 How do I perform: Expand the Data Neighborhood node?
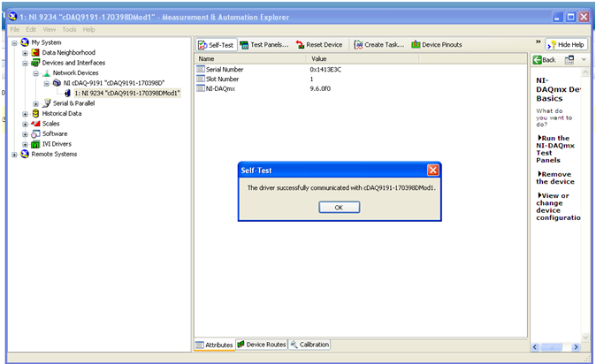point(25,53)
